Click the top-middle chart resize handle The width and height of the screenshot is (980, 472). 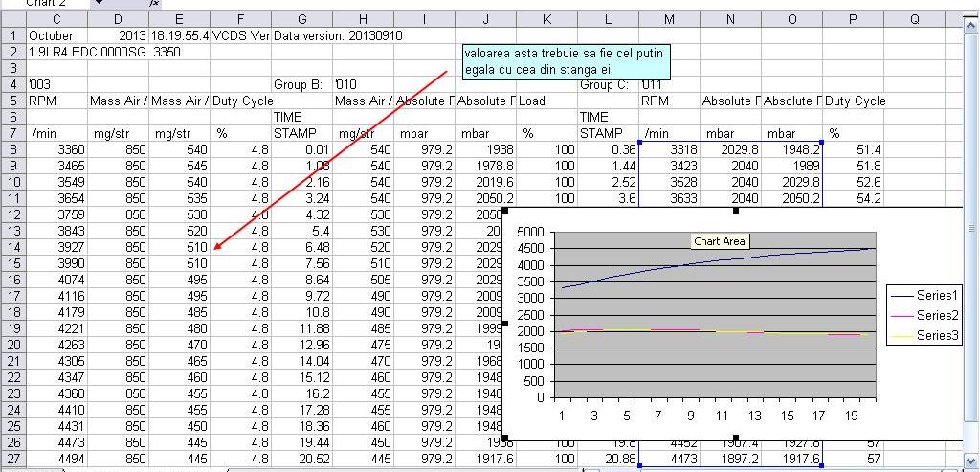tap(735, 209)
